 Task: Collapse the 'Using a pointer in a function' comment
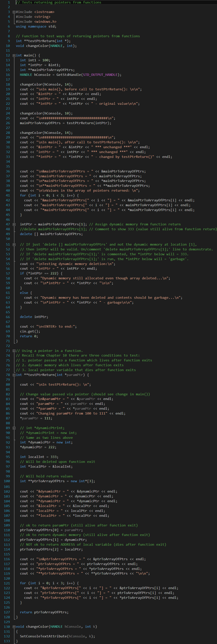(x=14, y=351)
